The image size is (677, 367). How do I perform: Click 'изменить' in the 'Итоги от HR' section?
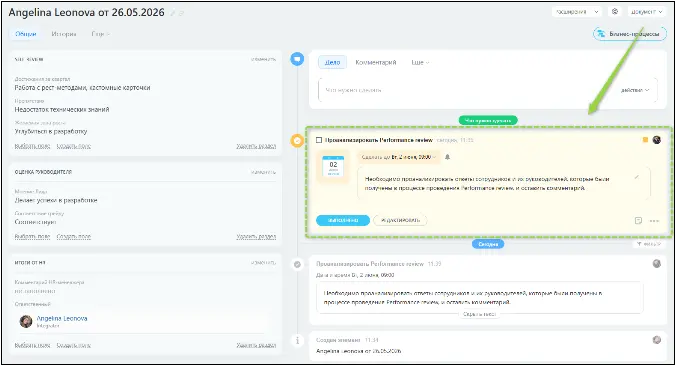[x=263, y=263]
